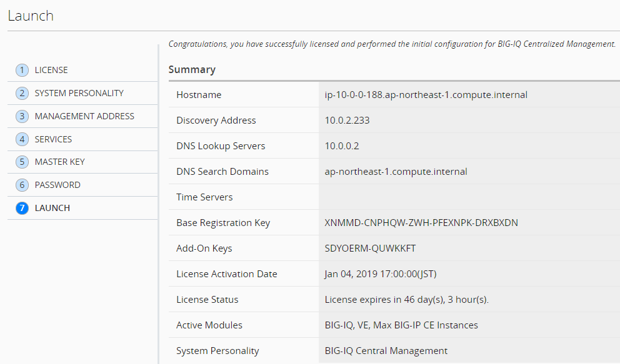Click the Hostname value text
This screenshot has height=364, width=620.
426,95
